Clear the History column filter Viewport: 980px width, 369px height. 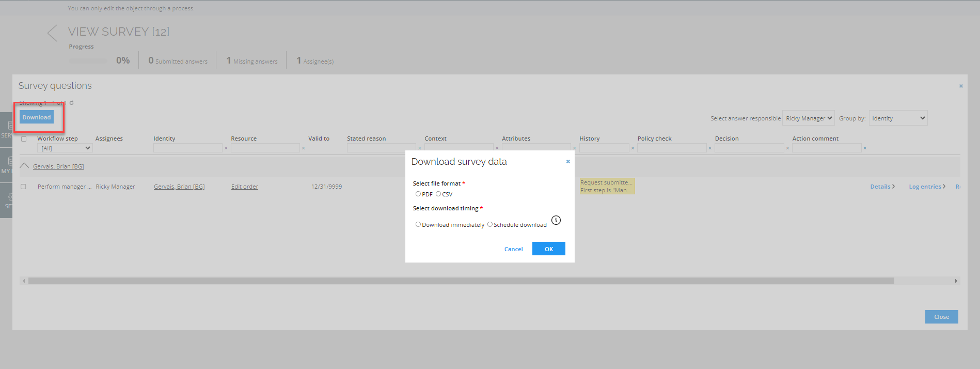tap(633, 148)
